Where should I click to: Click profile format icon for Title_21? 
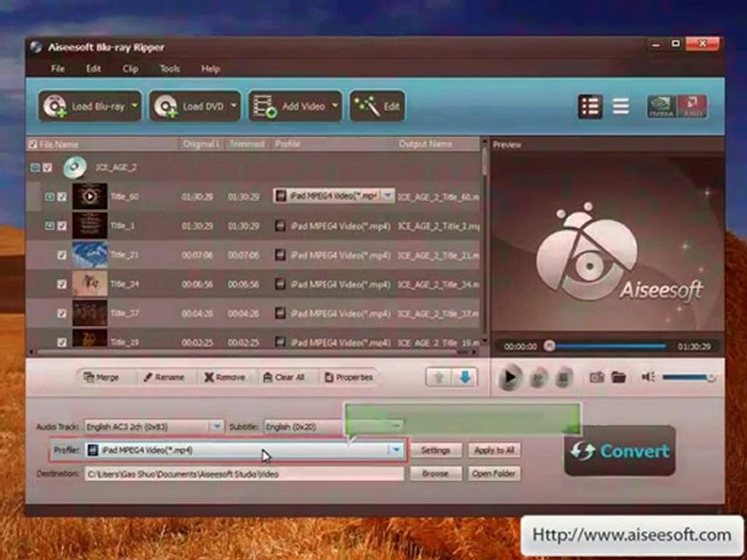point(281,255)
